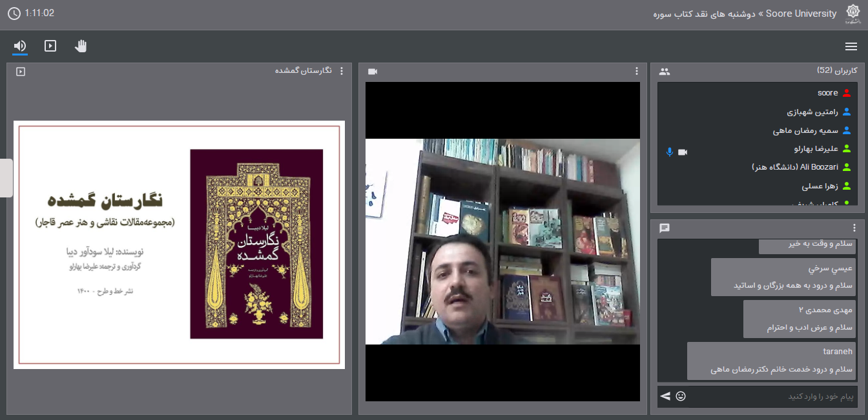Click the دوشنبه های نقد کتاب سوره title

pyautogui.click(x=705, y=14)
